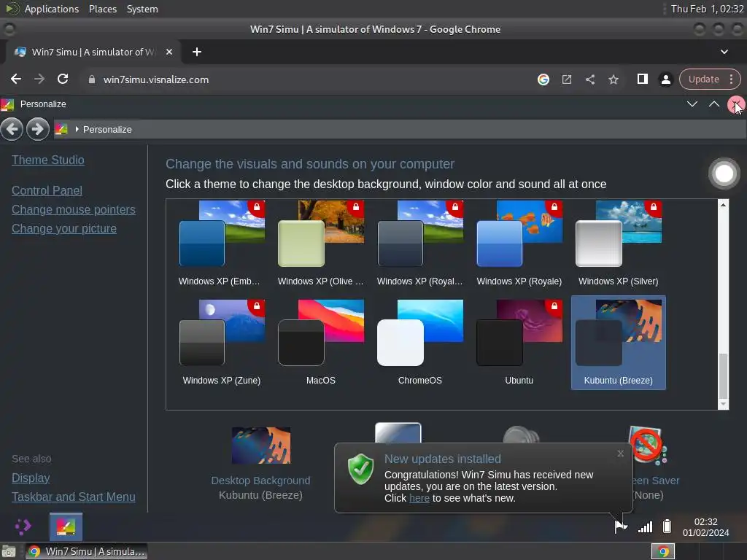Click simulator clock 02:32 01/02/2024

click(705, 527)
